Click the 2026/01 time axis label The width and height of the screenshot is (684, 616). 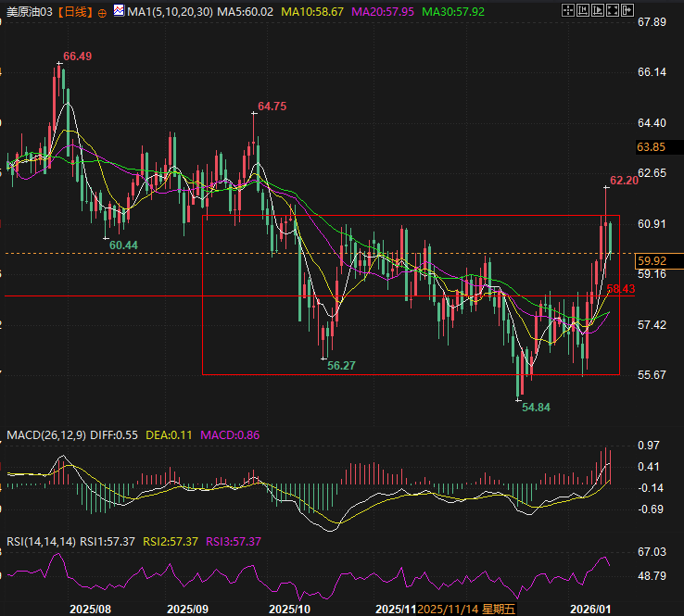click(x=590, y=609)
